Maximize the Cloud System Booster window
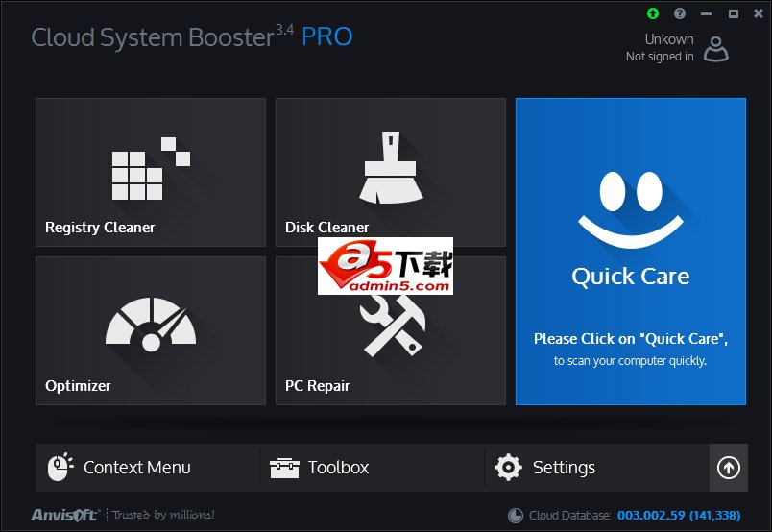This screenshot has width=772, height=532. click(733, 13)
